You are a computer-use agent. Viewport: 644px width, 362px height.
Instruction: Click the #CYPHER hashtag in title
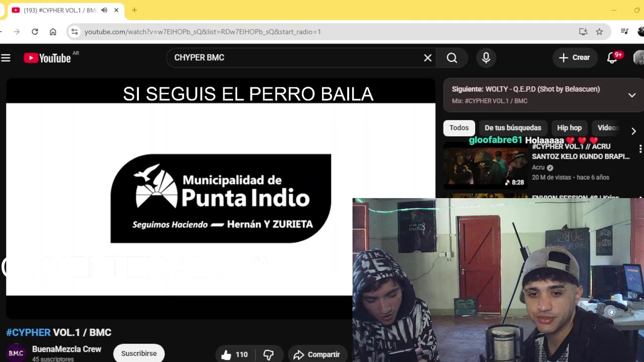28,332
